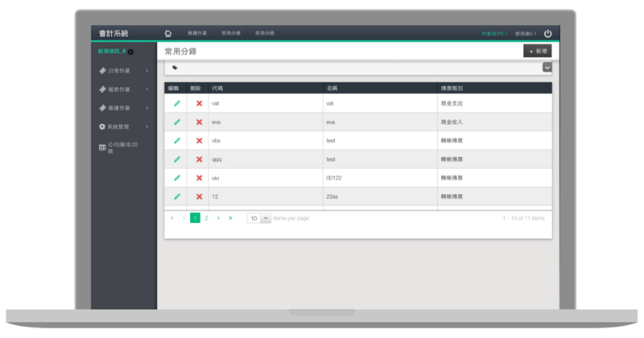Edit the qqq row with pencil icon
This screenshot has height=338, width=644.
tap(177, 159)
